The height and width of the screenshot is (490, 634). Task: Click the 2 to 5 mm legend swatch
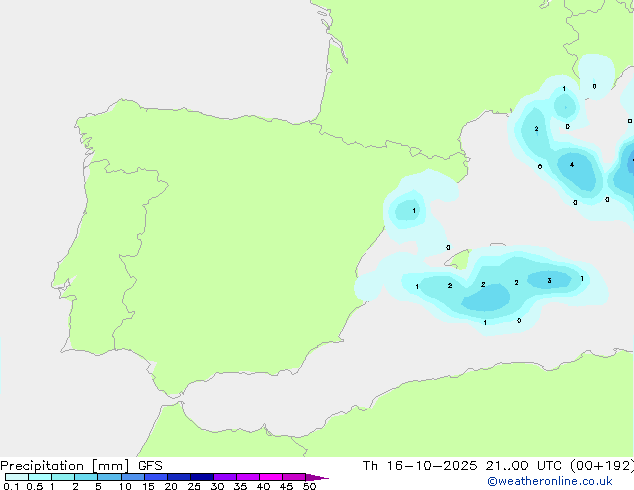tap(86, 477)
